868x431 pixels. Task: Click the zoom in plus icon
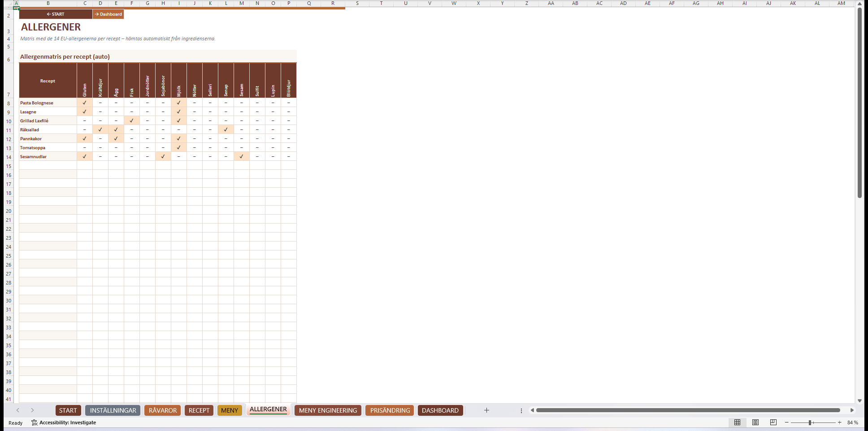point(839,422)
